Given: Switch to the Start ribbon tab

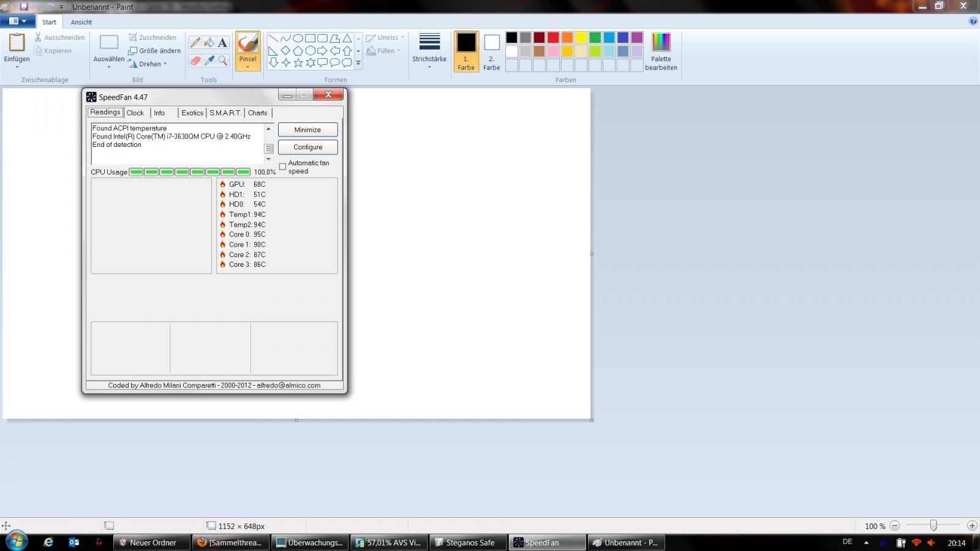Looking at the screenshot, I should (x=49, y=22).
